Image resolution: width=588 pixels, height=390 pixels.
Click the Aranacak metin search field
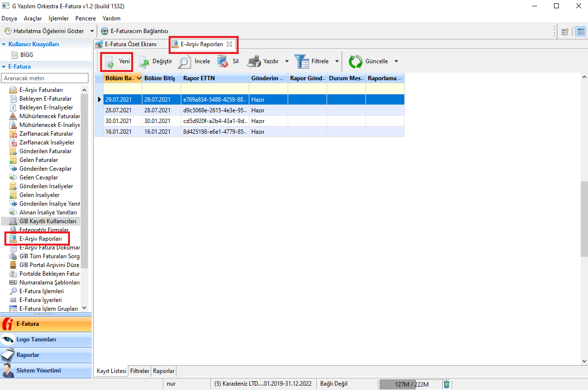click(x=45, y=78)
